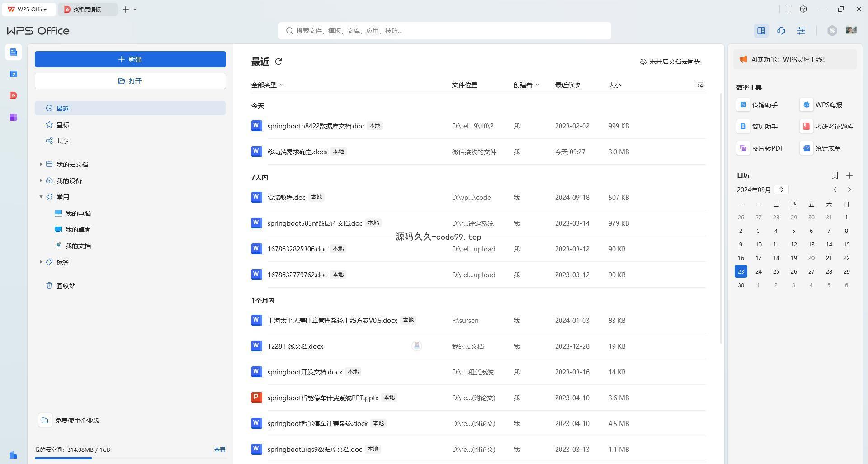Add a new tab with plus button

pyautogui.click(x=126, y=9)
